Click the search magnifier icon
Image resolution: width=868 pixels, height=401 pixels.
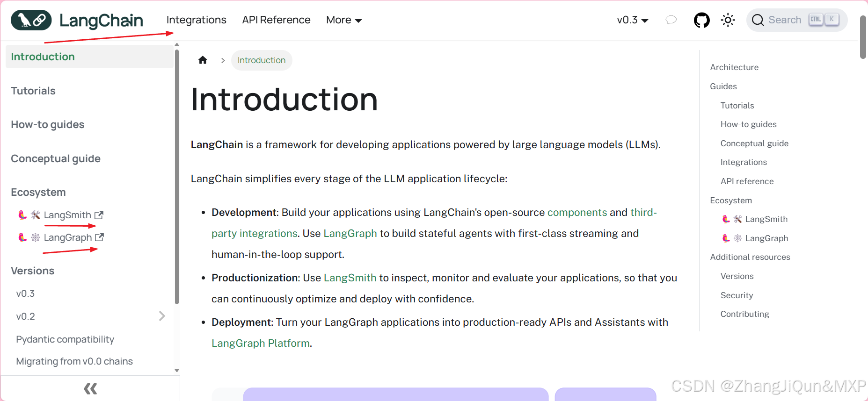[x=758, y=20]
